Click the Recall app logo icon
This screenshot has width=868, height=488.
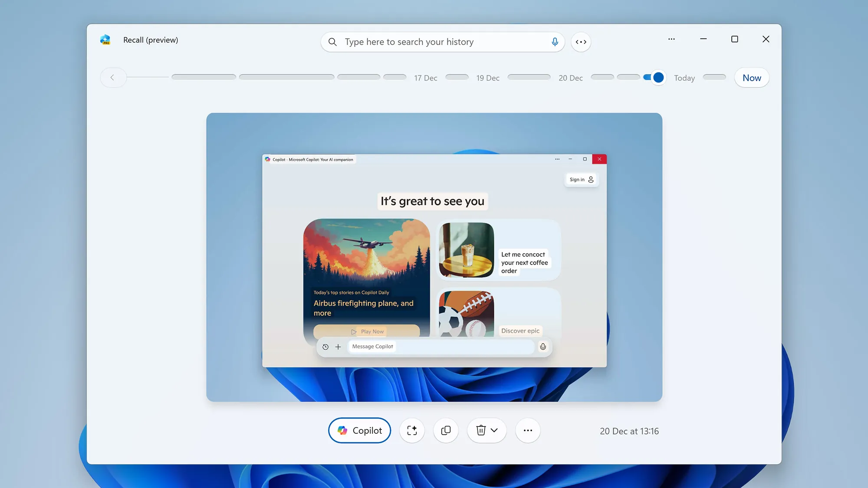coord(105,40)
